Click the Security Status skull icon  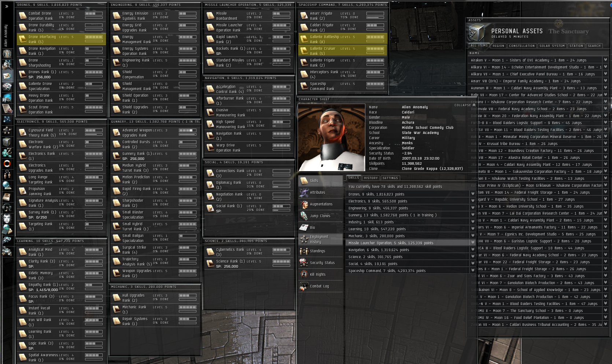(304, 263)
